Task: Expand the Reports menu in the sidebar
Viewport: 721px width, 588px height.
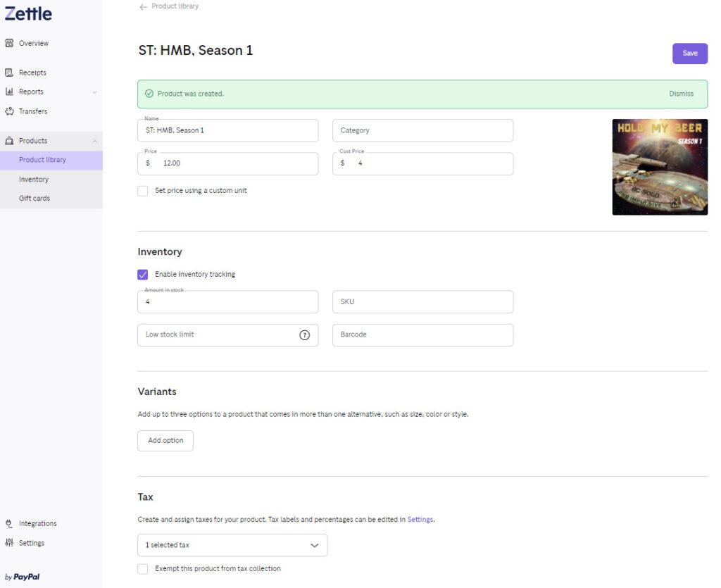Action: tap(96, 92)
